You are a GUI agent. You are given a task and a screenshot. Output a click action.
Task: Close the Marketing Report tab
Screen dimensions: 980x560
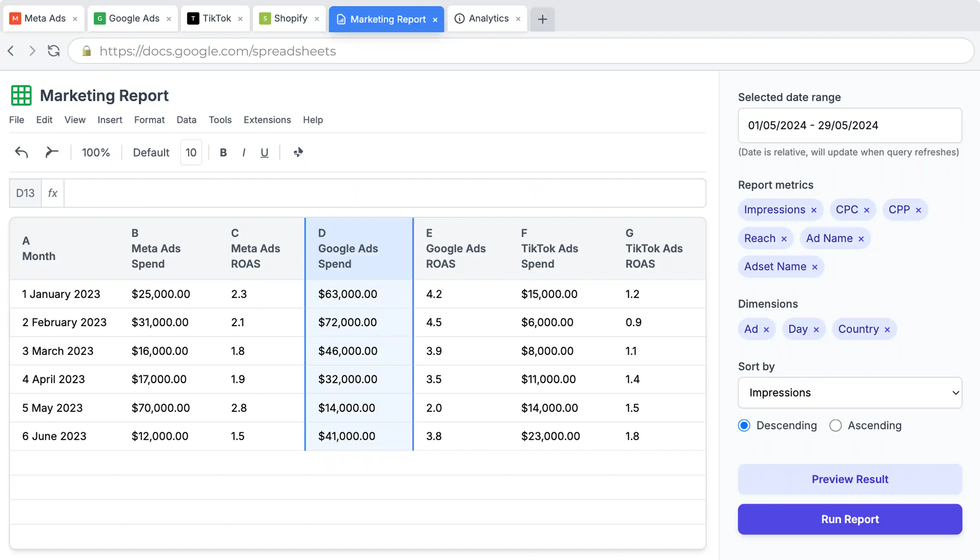pyautogui.click(x=435, y=20)
